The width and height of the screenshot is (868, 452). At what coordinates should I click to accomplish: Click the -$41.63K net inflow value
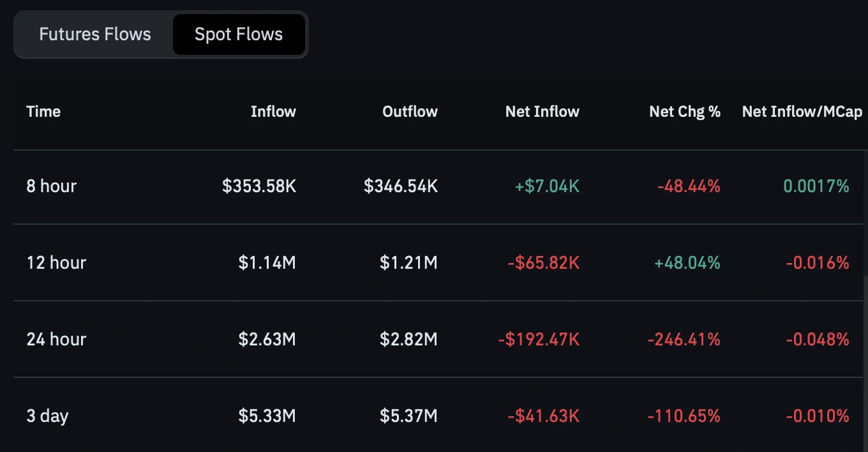(544, 416)
